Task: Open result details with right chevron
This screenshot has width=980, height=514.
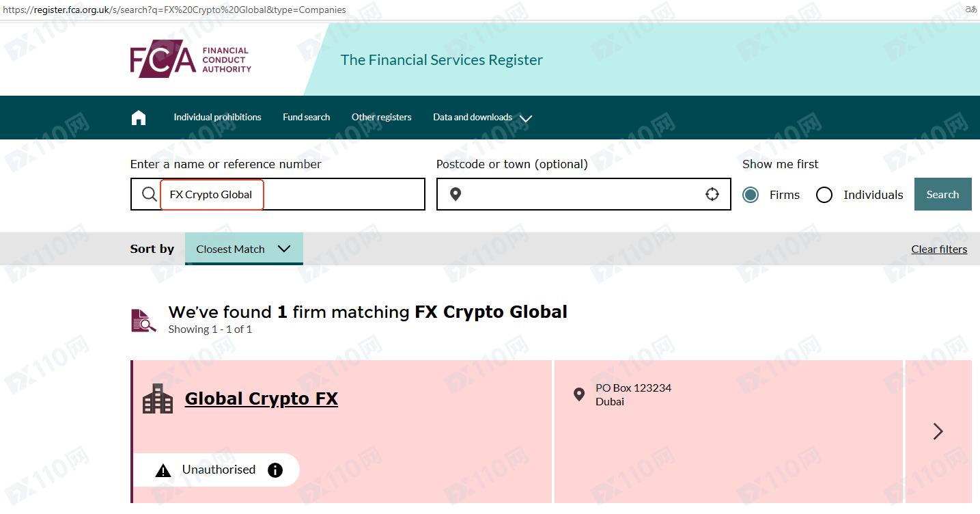Action: tap(938, 431)
